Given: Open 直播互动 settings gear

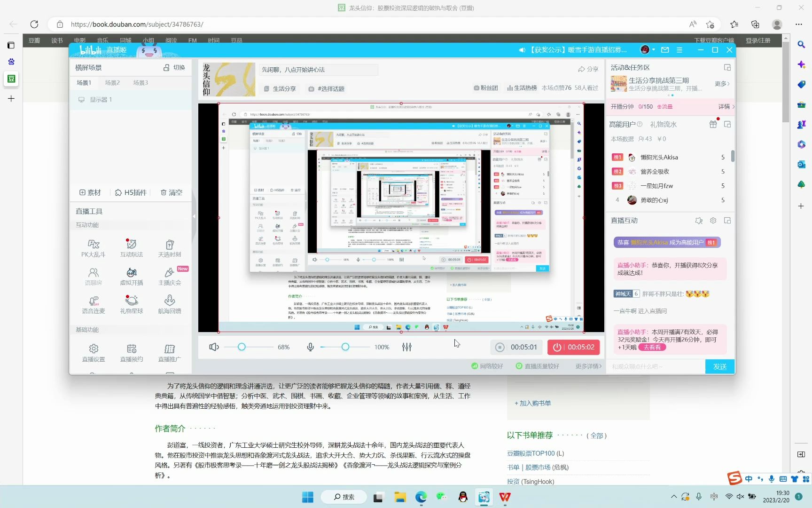Looking at the screenshot, I should click(713, 221).
